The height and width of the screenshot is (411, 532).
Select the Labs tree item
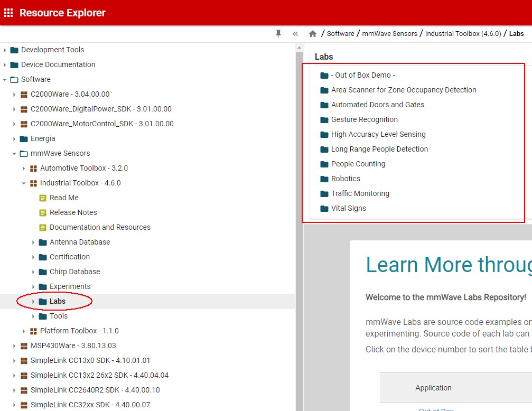coord(58,301)
